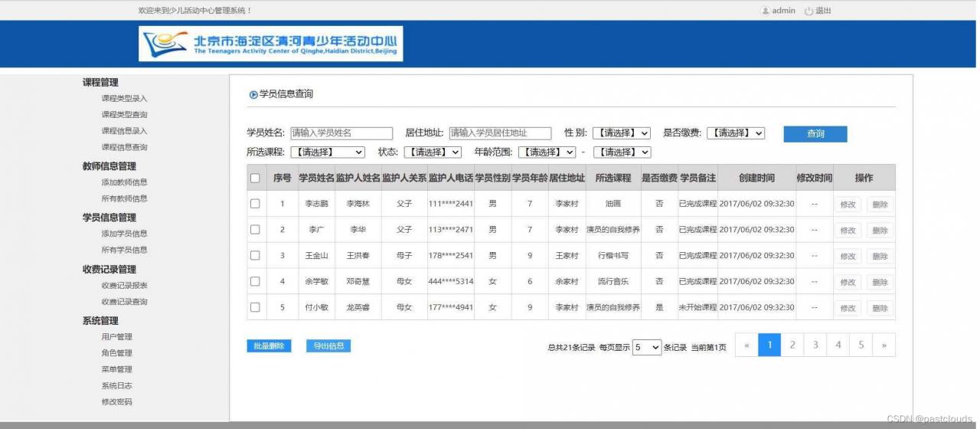The image size is (980, 429).
Task: Open the 每页显示 records dropdown
Action: [647, 347]
